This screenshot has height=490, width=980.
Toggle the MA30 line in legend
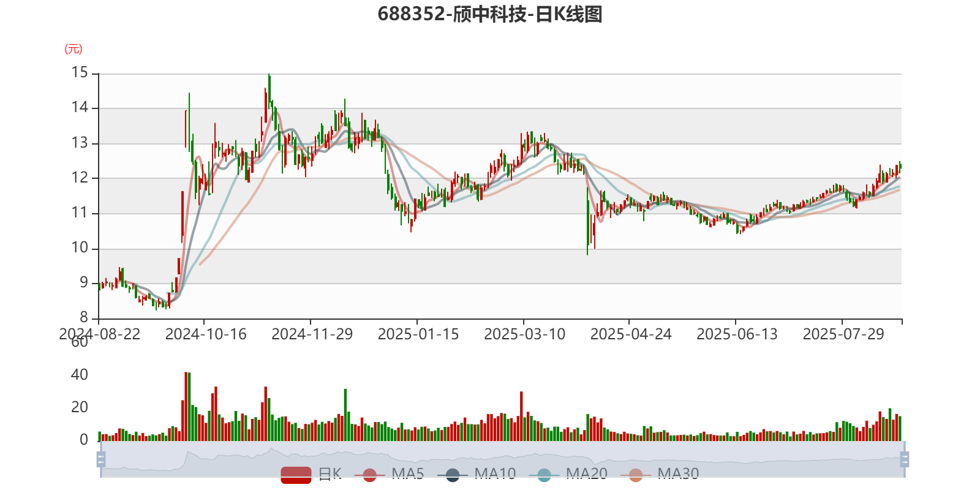660,475
